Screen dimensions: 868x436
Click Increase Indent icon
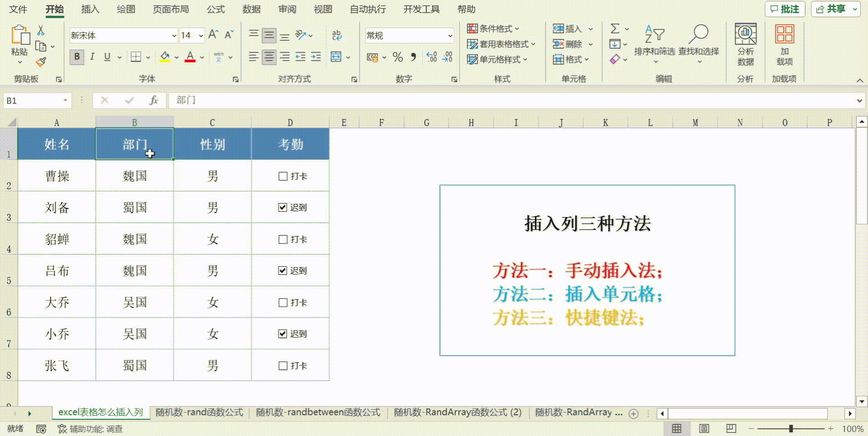(316, 57)
